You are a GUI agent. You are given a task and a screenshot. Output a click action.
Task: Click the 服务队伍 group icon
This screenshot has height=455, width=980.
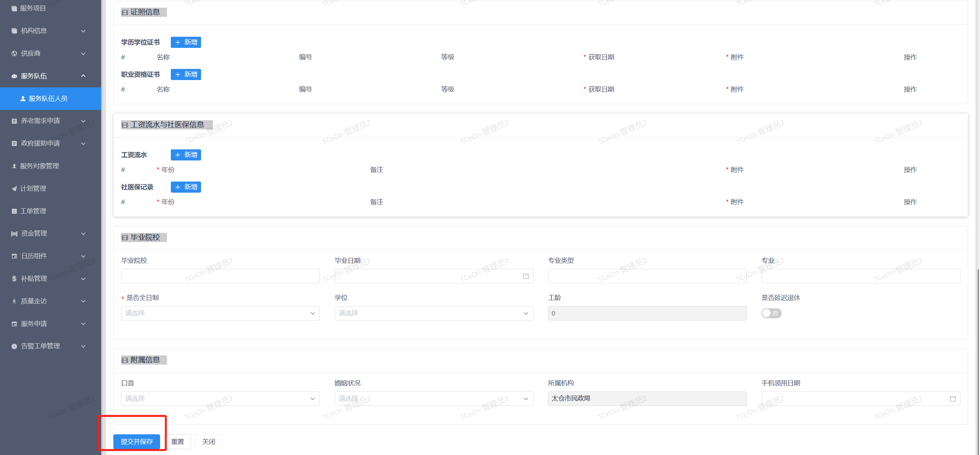(x=14, y=76)
